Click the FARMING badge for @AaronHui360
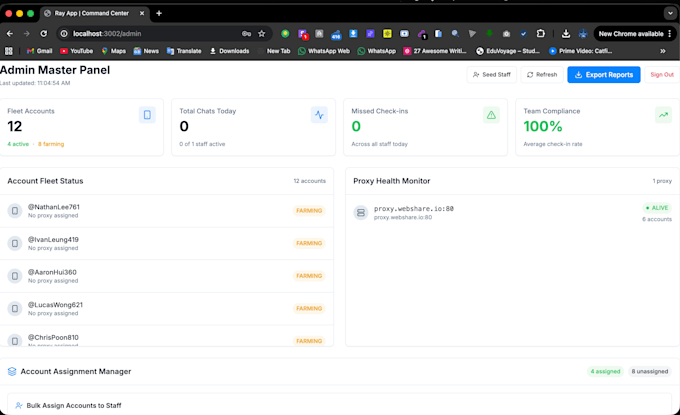This screenshot has height=415, width=680. tap(309, 276)
